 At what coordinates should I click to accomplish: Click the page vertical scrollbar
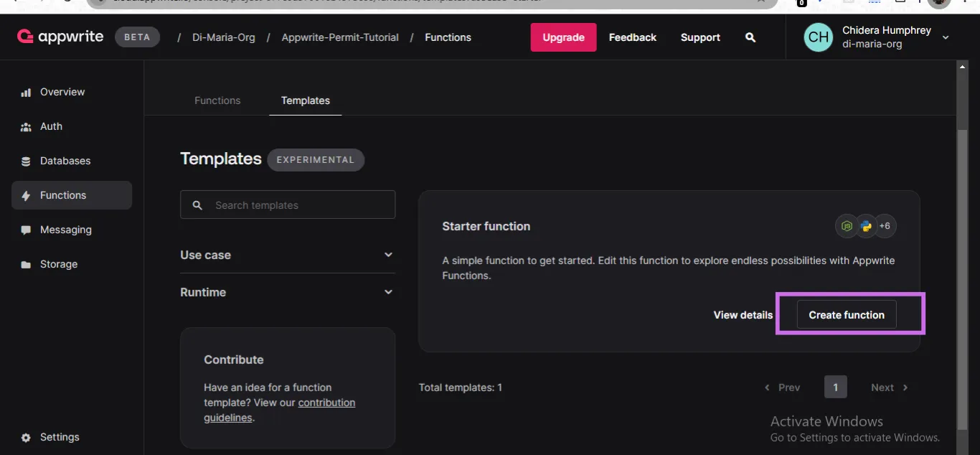[963, 280]
